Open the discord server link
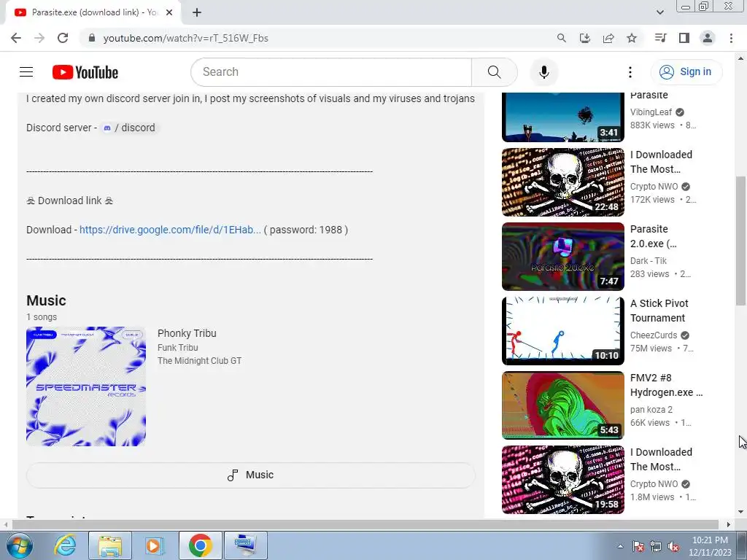Screen dimensions: 747x560 pos(130,128)
